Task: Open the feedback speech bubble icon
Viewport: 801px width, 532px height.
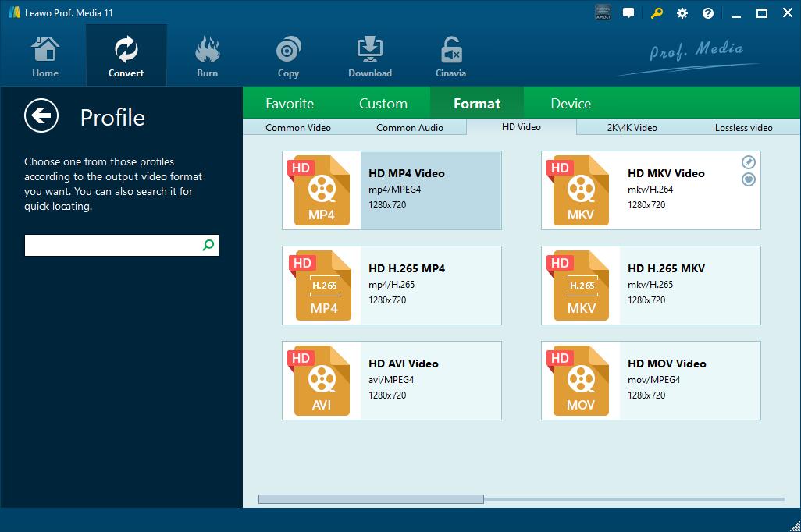Action: click(x=628, y=13)
